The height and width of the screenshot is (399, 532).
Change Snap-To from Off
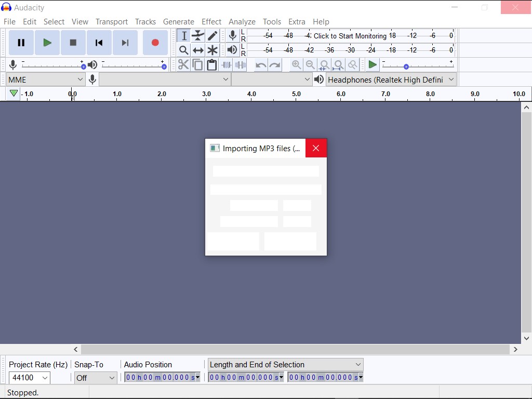tap(95, 378)
